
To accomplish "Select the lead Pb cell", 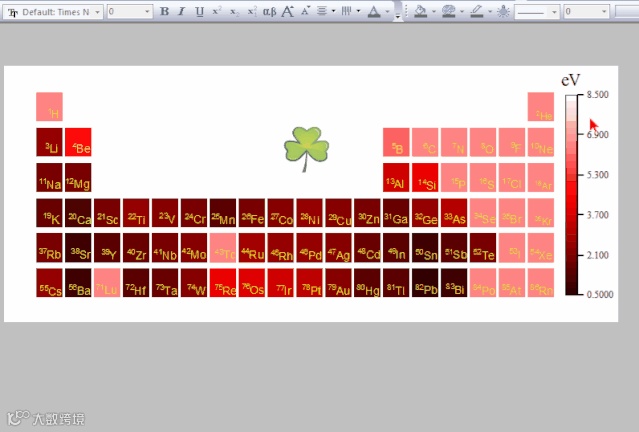I will (x=425, y=282).
